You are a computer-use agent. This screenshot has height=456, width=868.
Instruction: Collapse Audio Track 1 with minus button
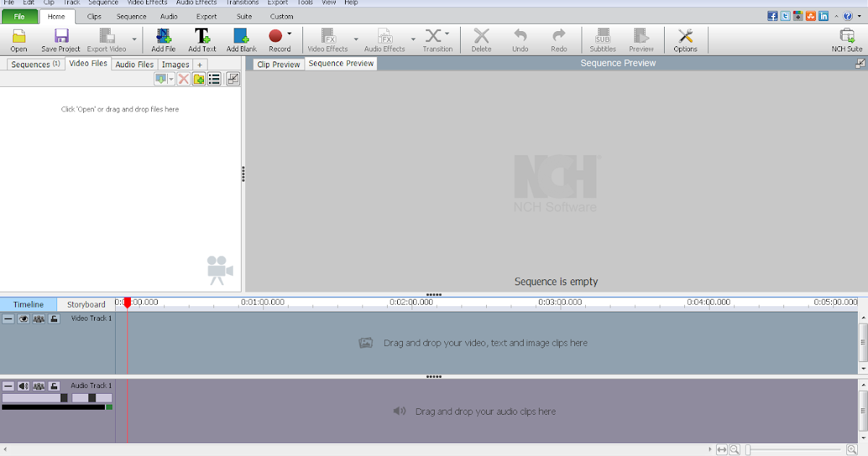8,386
